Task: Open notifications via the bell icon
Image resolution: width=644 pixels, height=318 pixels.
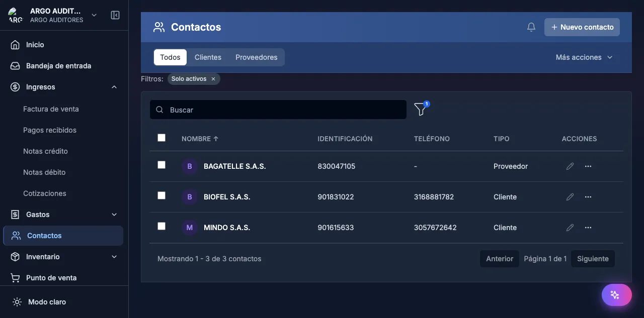Action: click(x=531, y=27)
